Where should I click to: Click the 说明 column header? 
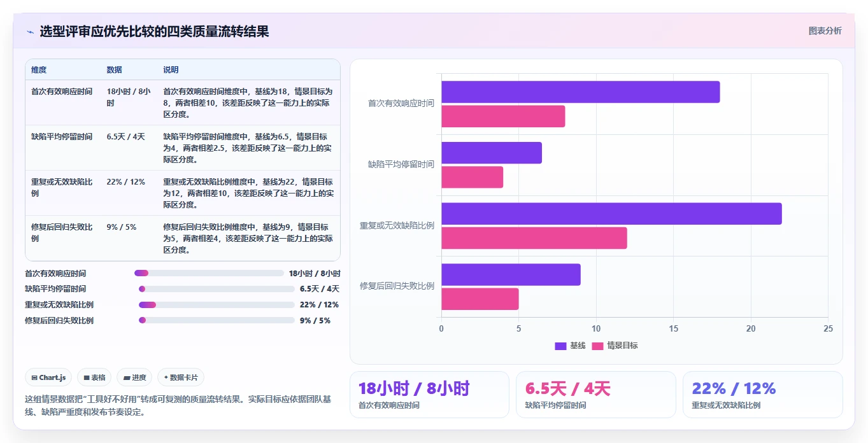[171, 70]
